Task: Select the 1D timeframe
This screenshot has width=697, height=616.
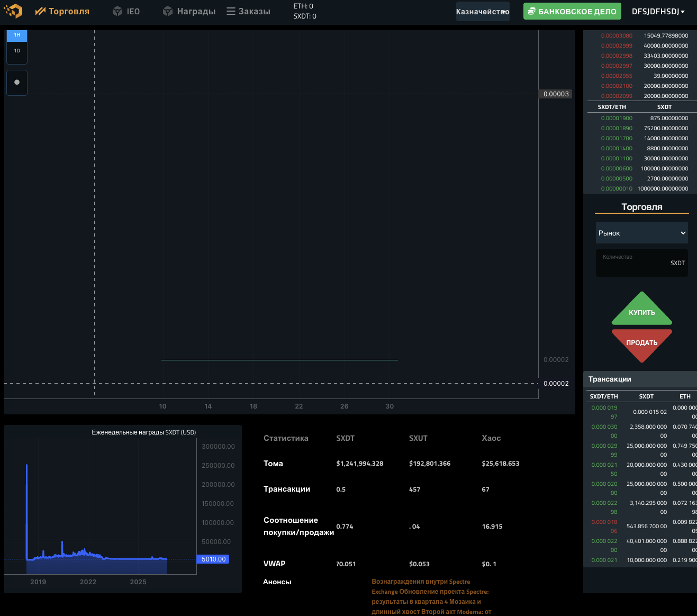Action: point(17,51)
